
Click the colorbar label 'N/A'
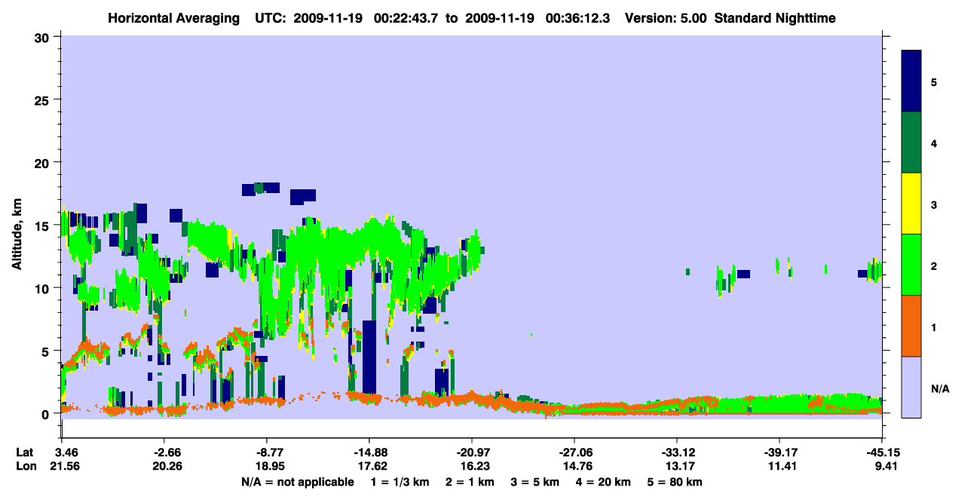pos(940,388)
